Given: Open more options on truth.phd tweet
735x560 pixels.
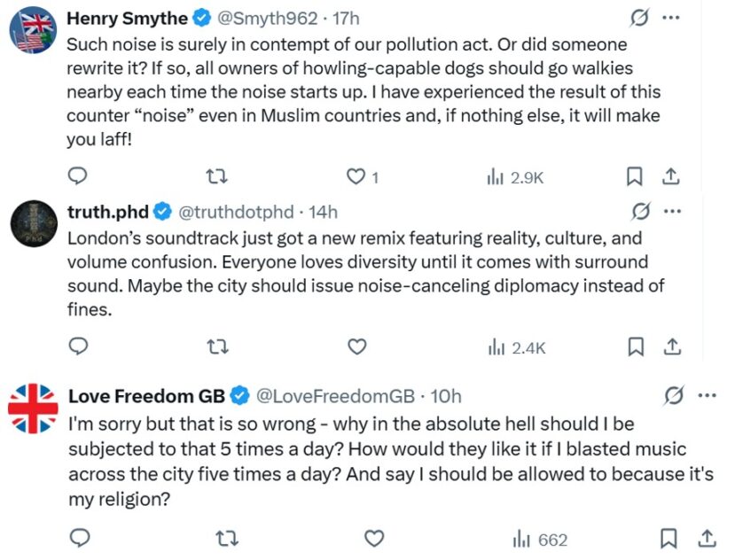Looking at the screenshot, I should click(x=671, y=212).
